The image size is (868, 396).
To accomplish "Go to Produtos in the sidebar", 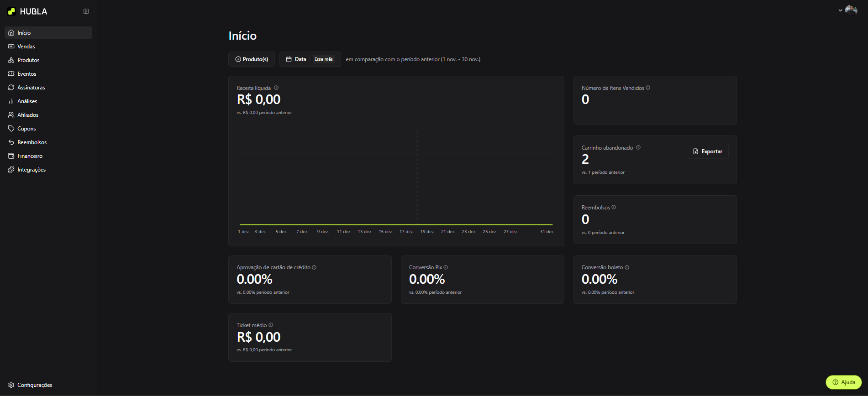I will click(x=28, y=60).
